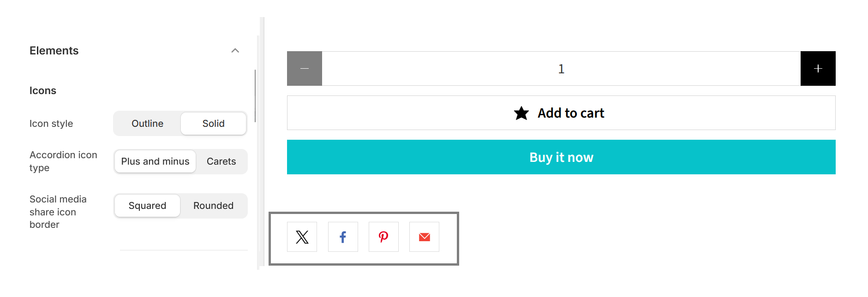Image resolution: width=868 pixels, height=297 pixels.
Task: Share on X (Twitter) icon
Action: tap(302, 237)
